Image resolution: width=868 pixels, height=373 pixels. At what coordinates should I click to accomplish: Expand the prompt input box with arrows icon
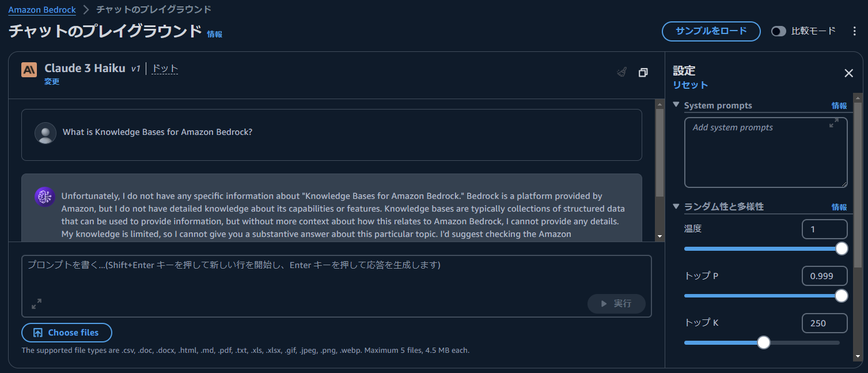click(x=36, y=303)
